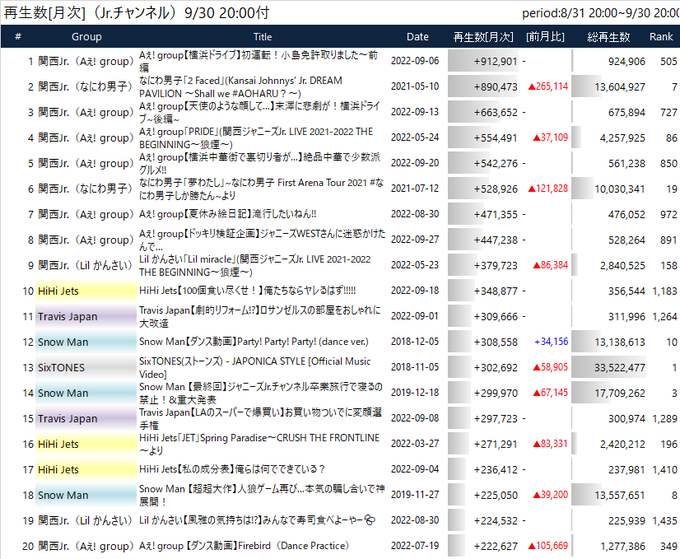Click the ▲39,200 value
The height and width of the screenshot is (559, 680).
[550, 495]
